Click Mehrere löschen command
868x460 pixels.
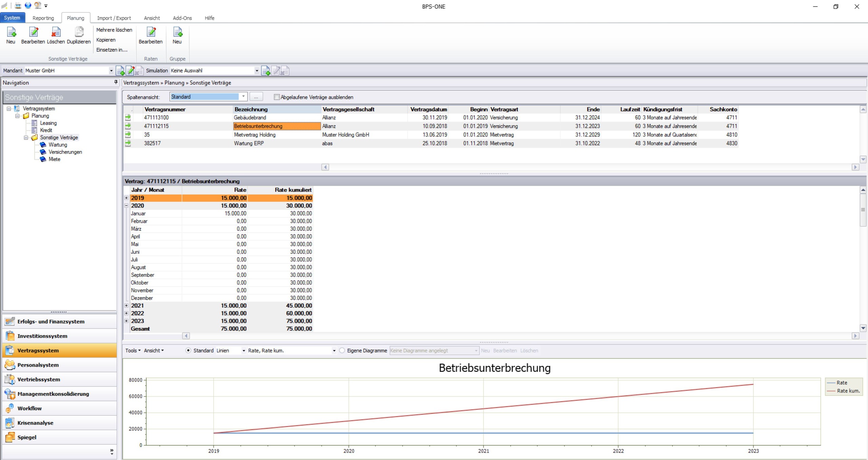(114, 30)
